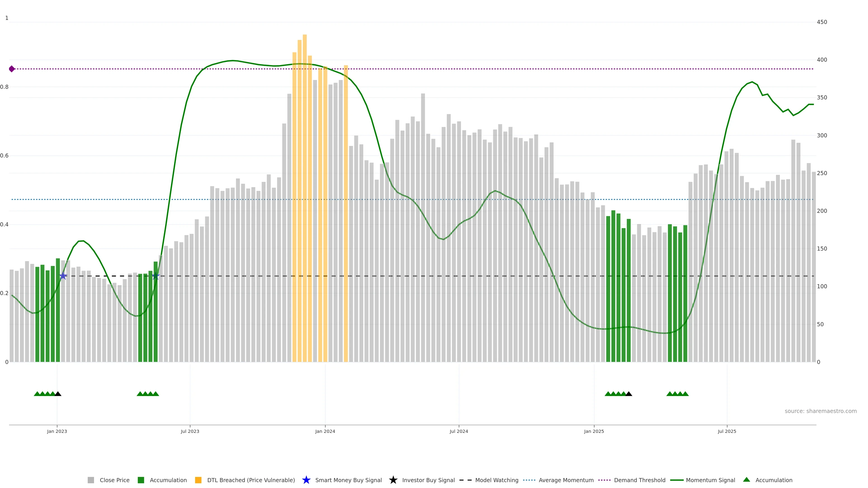Click the orange DTL Breached legend square

coord(198,480)
